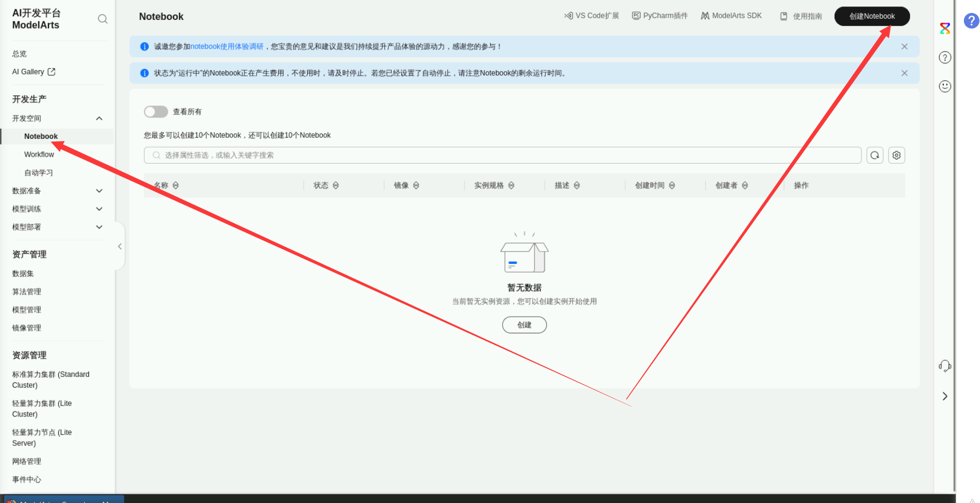Click the feedback smiley icon on right sidebar
980x503 pixels.
(944, 86)
